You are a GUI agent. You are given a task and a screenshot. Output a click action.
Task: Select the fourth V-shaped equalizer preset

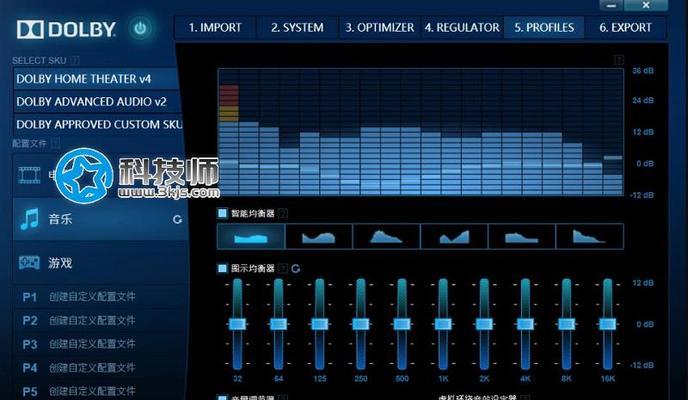click(x=454, y=236)
